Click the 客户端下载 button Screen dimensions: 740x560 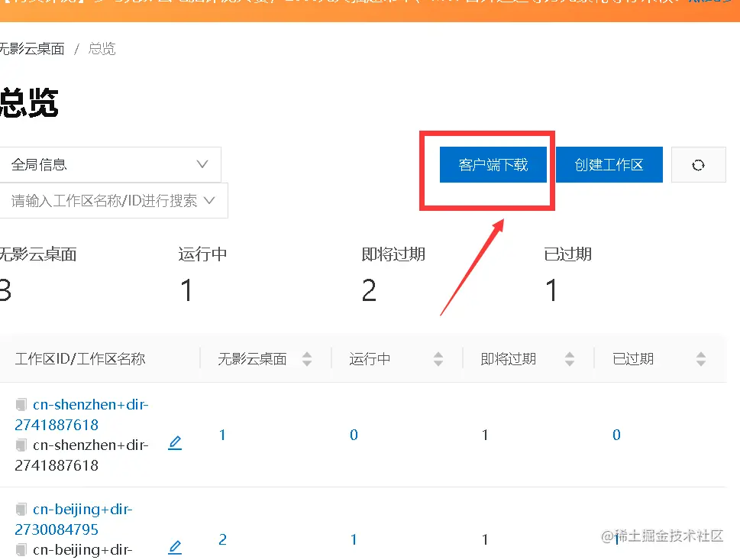tap(493, 165)
